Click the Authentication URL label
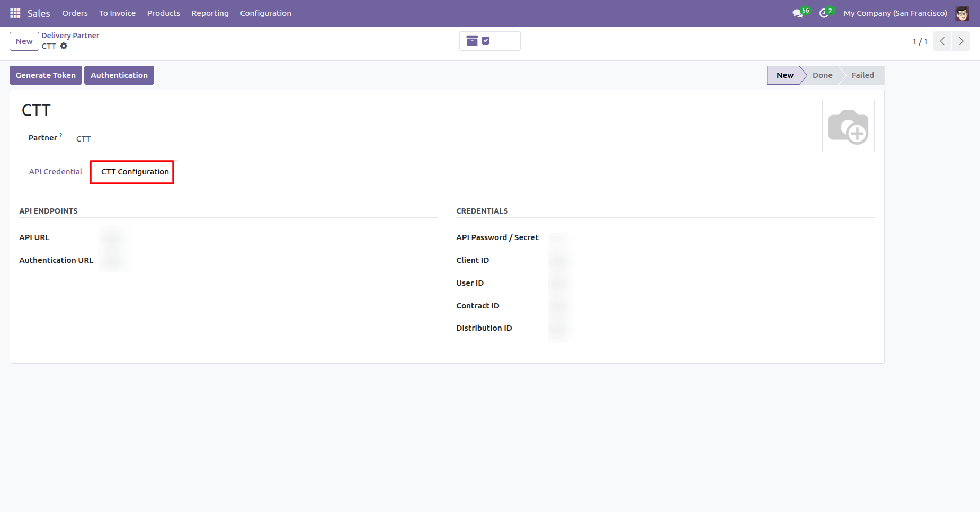The height and width of the screenshot is (512, 980). tap(56, 260)
